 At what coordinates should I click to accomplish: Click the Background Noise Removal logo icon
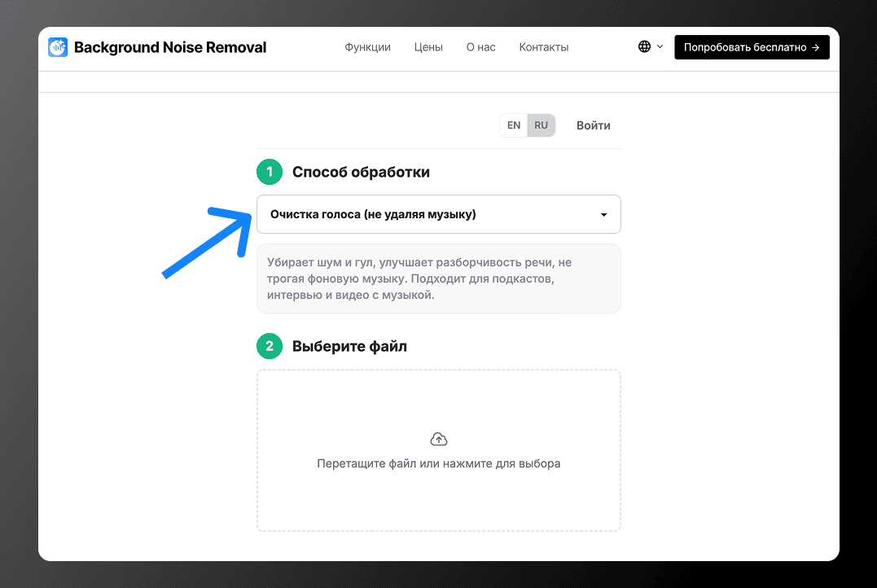(x=58, y=47)
